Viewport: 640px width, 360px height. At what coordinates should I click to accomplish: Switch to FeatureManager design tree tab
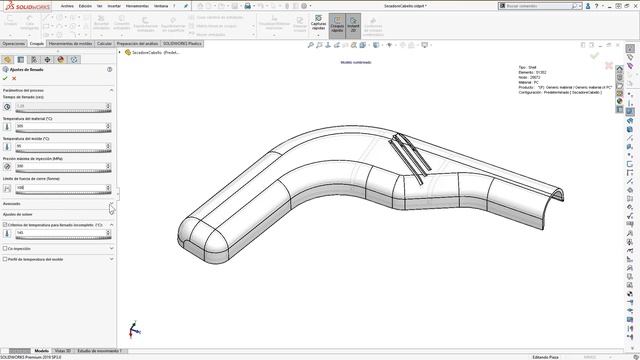pos(7,60)
